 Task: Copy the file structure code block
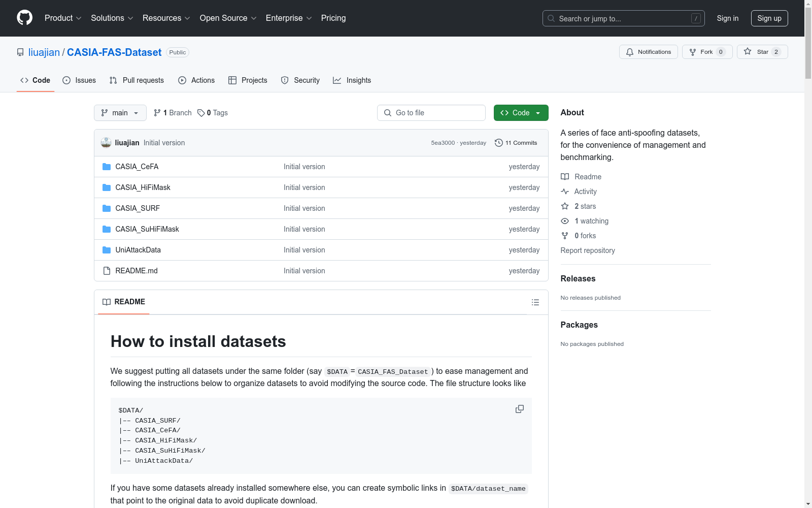(520, 409)
